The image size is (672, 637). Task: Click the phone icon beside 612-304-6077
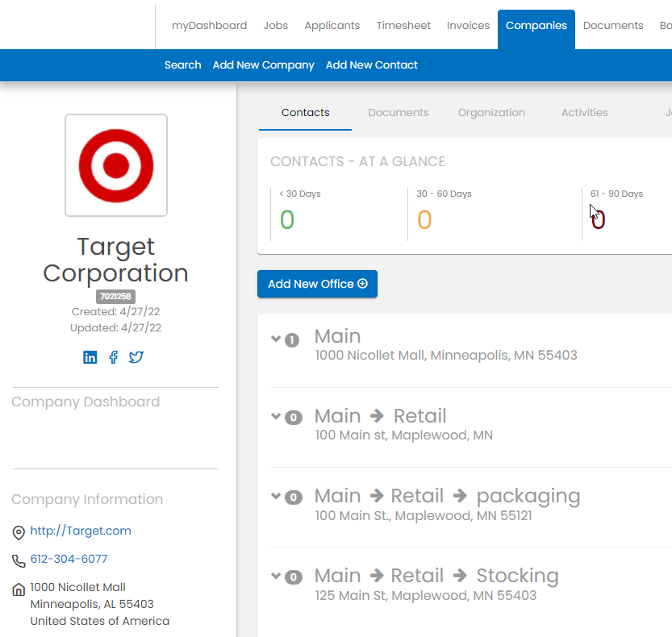pos(19,560)
